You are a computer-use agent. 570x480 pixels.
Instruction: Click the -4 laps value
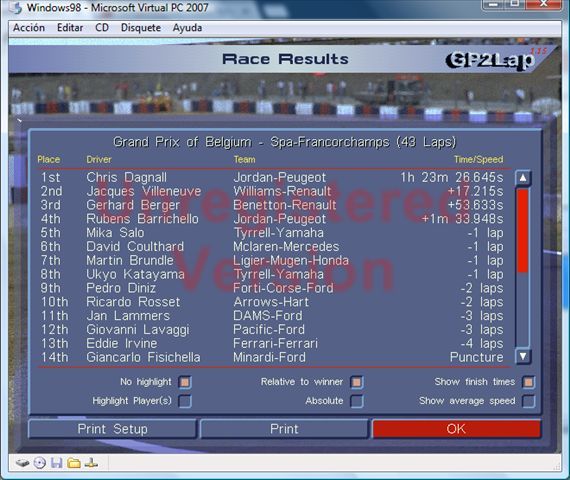482,343
